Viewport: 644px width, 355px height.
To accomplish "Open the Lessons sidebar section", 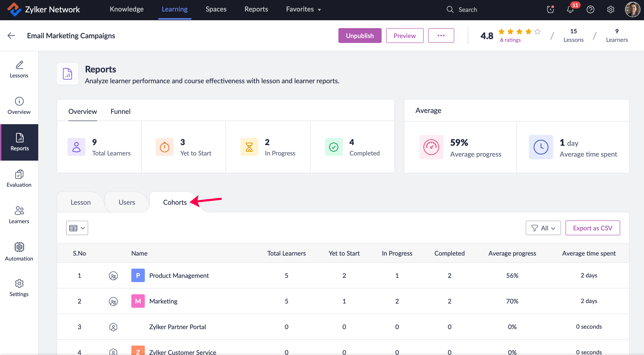I will click(19, 69).
